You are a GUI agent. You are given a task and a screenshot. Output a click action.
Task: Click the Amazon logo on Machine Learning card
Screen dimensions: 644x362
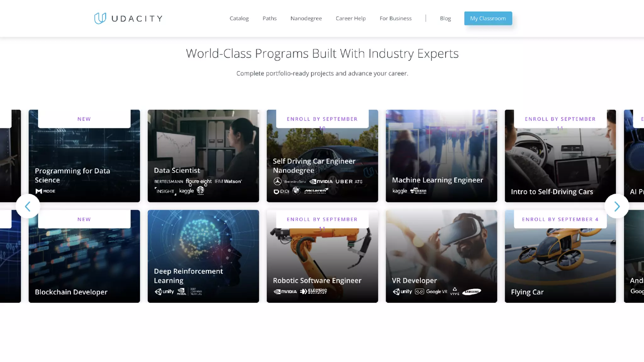coord(418,191)
